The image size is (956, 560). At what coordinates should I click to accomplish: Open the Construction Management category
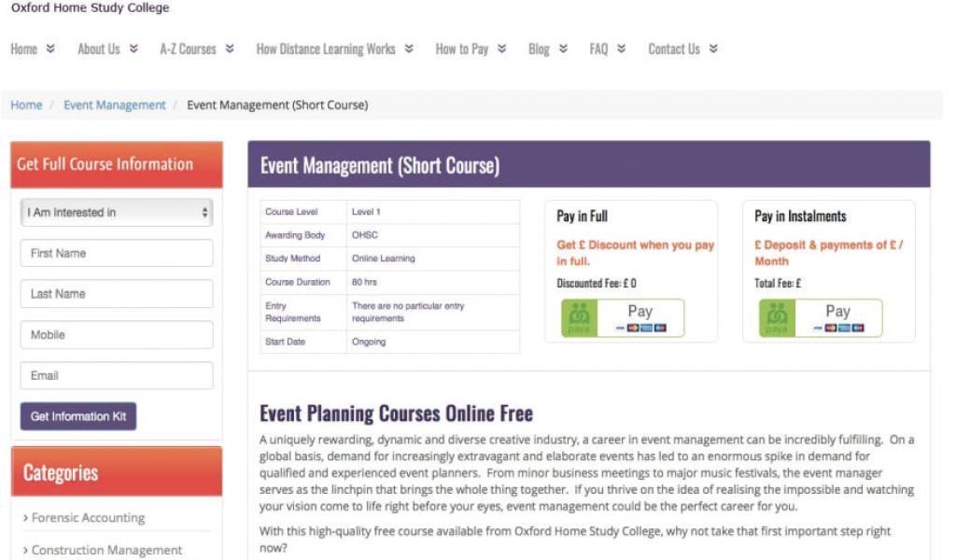[x=106, y=550]
